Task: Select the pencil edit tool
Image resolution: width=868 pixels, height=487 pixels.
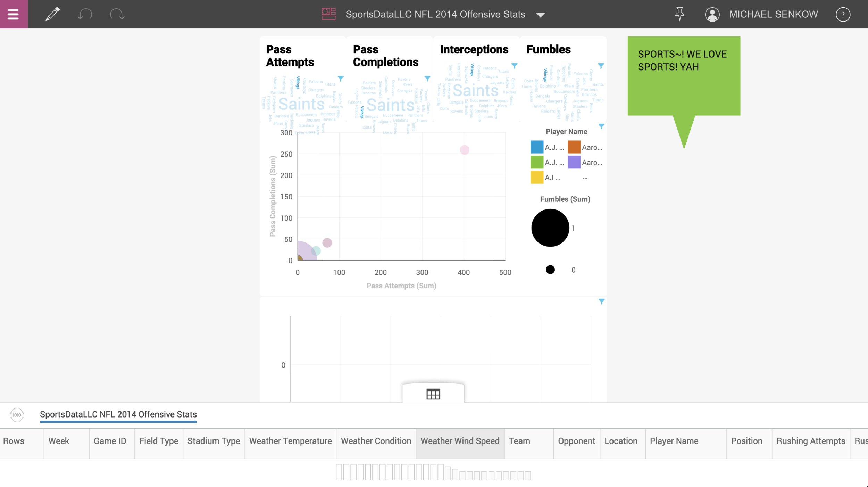Action: click(x=52, y=14)
